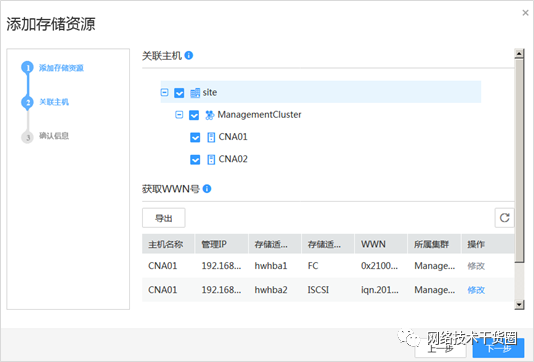534x362 pixels.
Task: Uncheck the ManagementCluster checkbox
Action: tap(194, 115)
